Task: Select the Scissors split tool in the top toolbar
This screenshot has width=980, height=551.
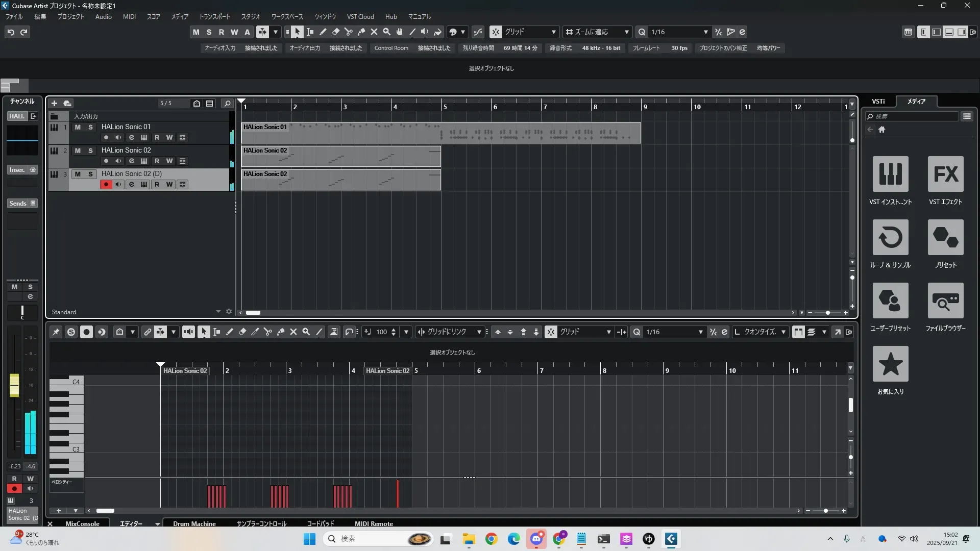Action: tap(349, 32)
